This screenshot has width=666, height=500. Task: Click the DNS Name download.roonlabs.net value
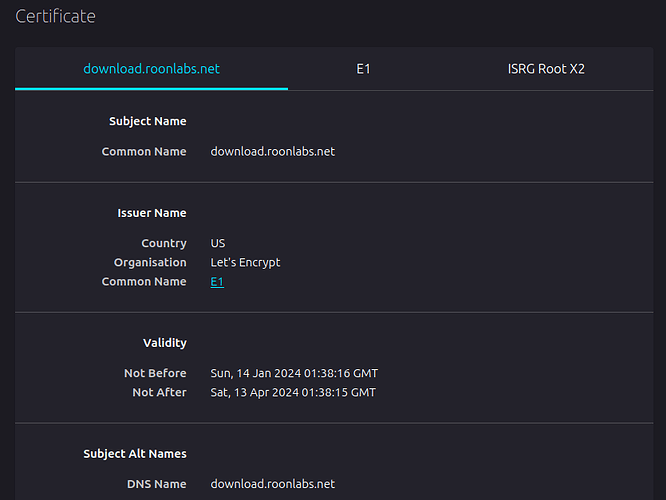273,484
